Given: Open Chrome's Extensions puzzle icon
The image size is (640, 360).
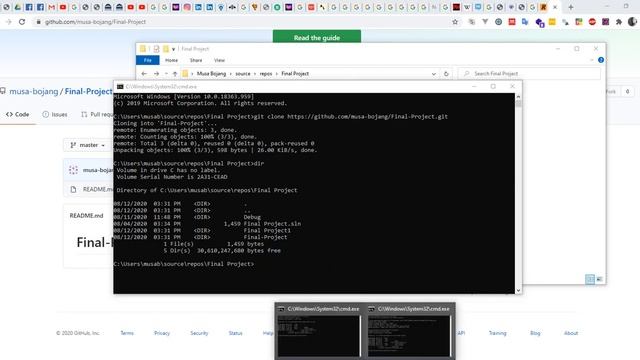Looking at the screenshot, I should pos(619,22).
